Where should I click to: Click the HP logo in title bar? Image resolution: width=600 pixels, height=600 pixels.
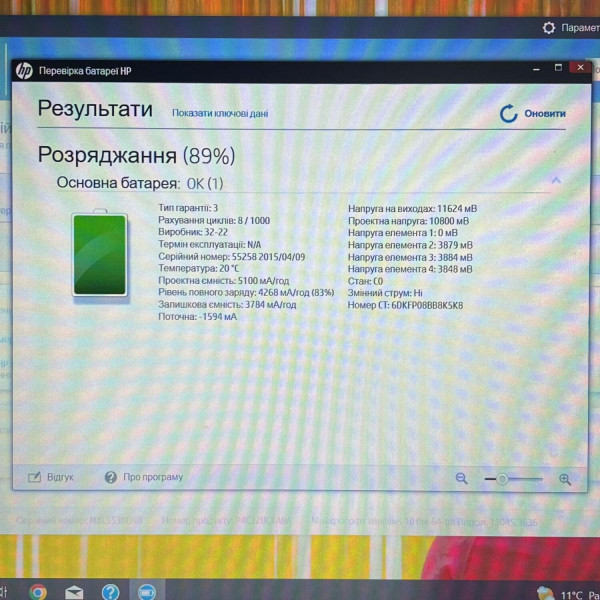(x=24, y=71)
